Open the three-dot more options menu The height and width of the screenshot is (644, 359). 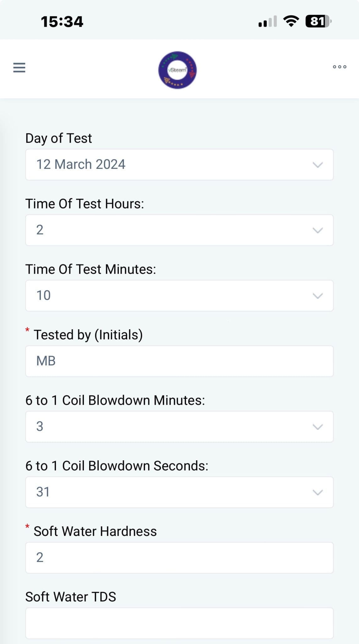pyautogui.click(x=340, y=67)
